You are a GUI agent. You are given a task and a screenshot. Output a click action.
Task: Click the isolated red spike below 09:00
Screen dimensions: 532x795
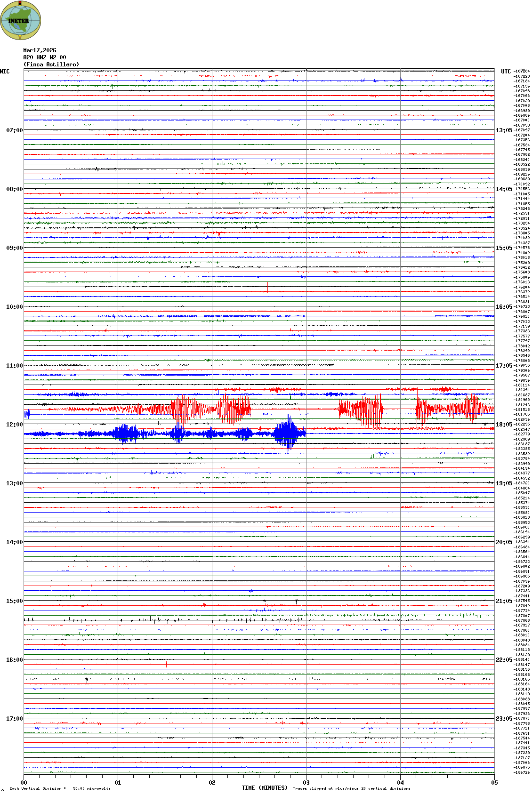click(267, 287)
